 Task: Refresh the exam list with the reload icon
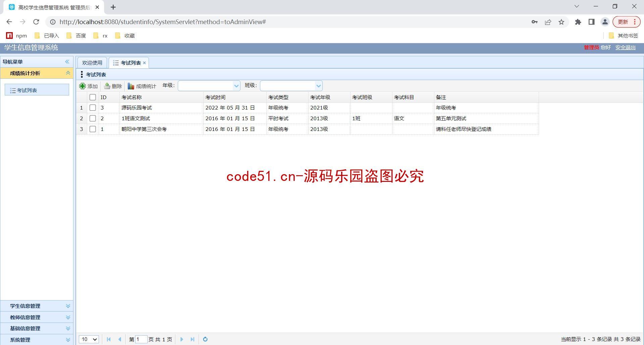[x=205, y=339]
